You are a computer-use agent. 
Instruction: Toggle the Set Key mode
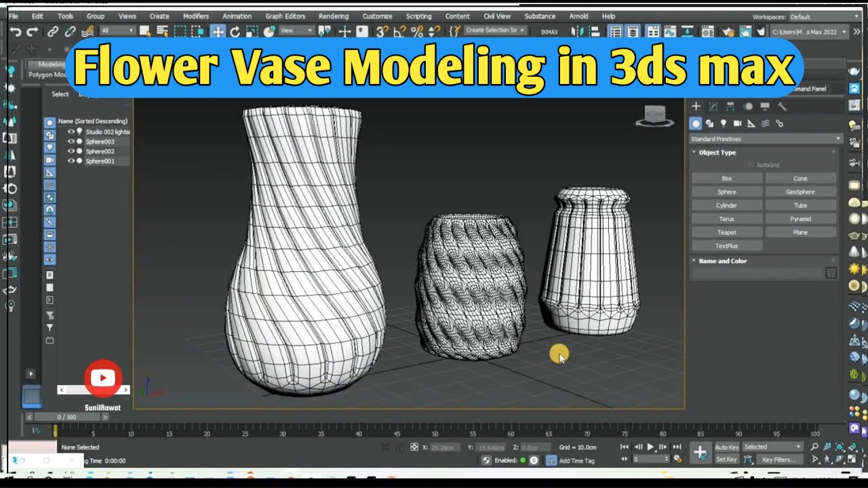(x=726, y=460)
